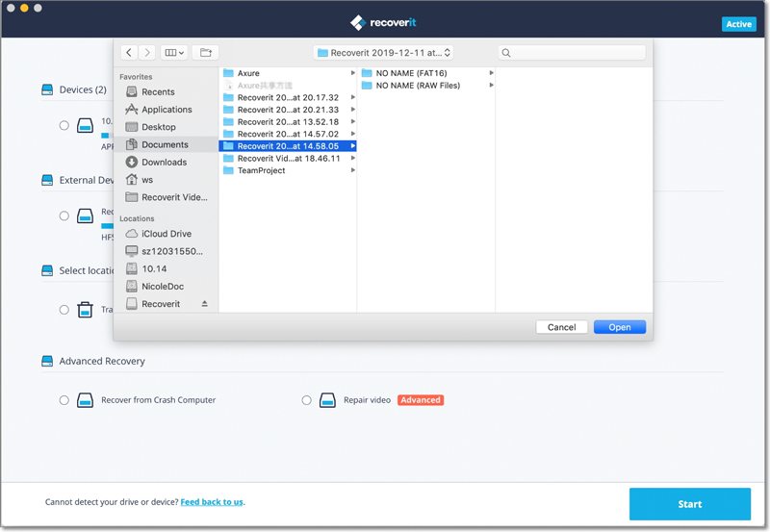
Task: Expand Recoverit 20...at 20.21.33 arrow
Action: 352,110
